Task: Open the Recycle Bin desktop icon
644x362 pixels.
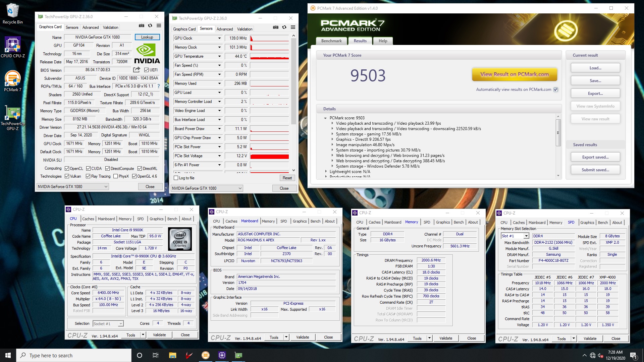Action: point(12,14)
